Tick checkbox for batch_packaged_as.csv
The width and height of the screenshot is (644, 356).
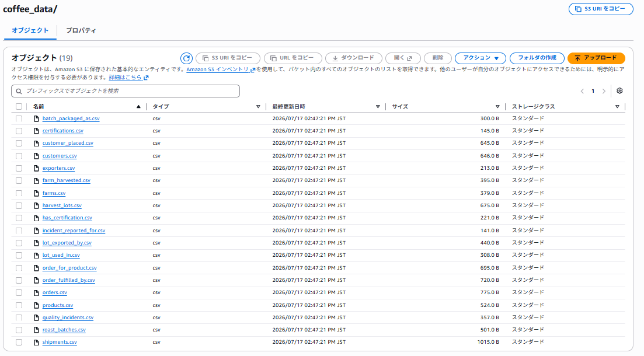click(x=19, y=118)
